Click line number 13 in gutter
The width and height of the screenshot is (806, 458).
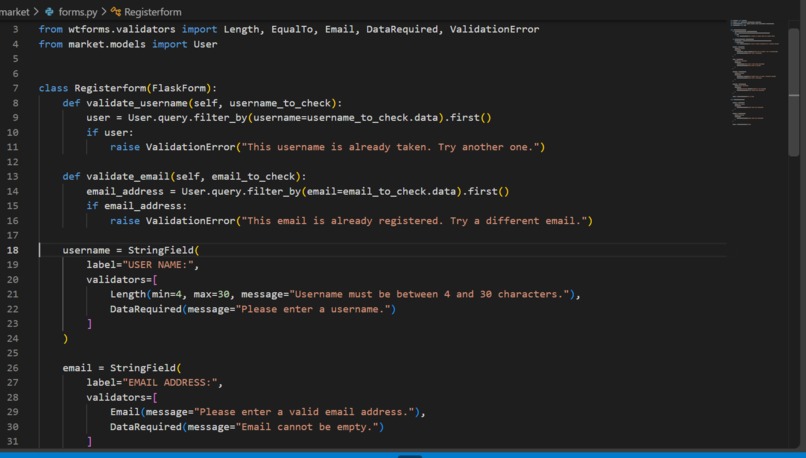click(x=12, y=176)
